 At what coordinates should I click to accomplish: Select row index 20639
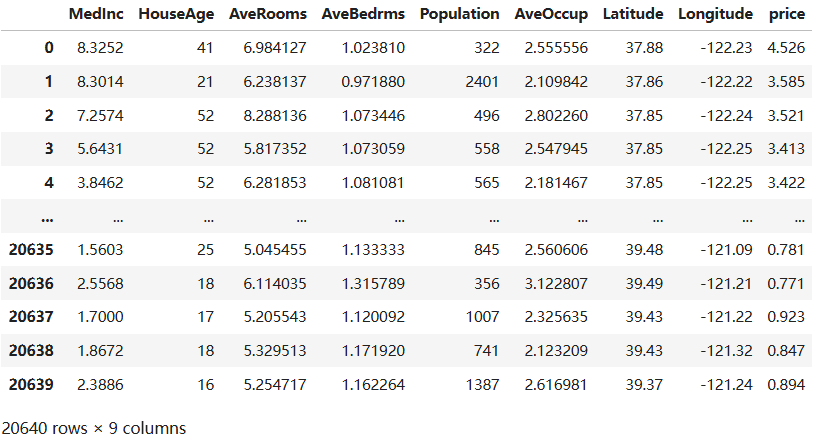pyautogui.click(x=31, y=384)
